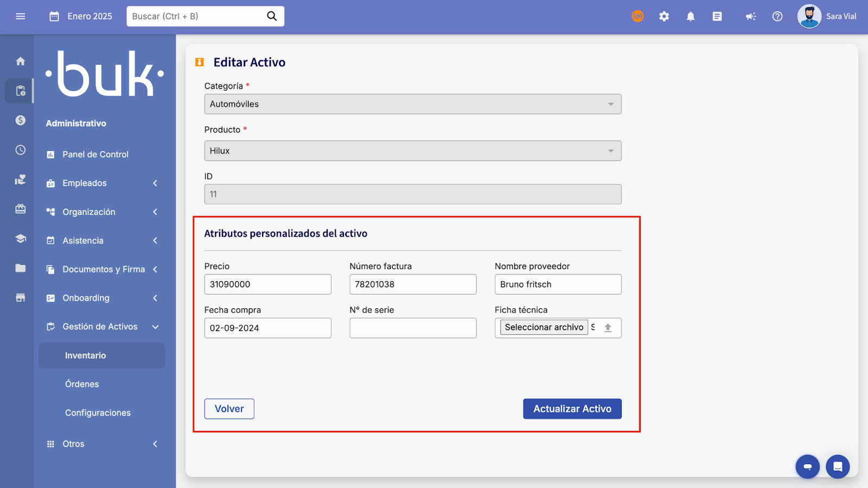Click the home icon in left rail

pos(21,61)
